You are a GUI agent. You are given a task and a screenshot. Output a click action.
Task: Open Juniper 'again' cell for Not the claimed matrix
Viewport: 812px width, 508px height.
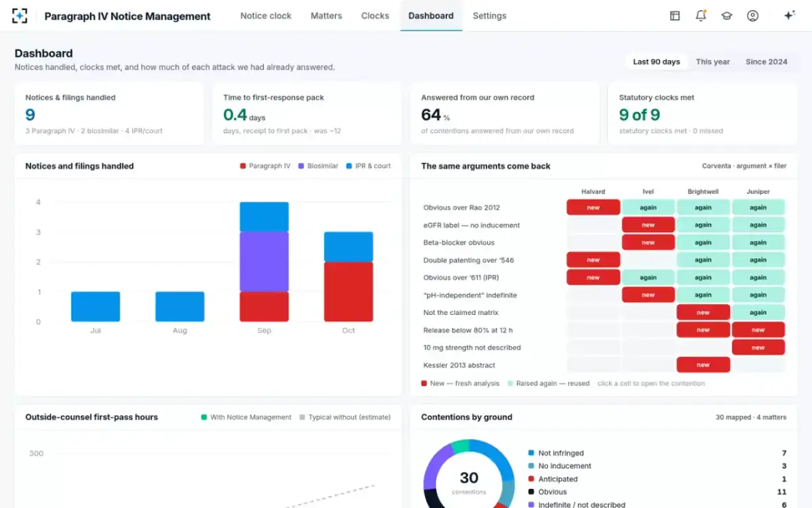[x=758, y=312]
